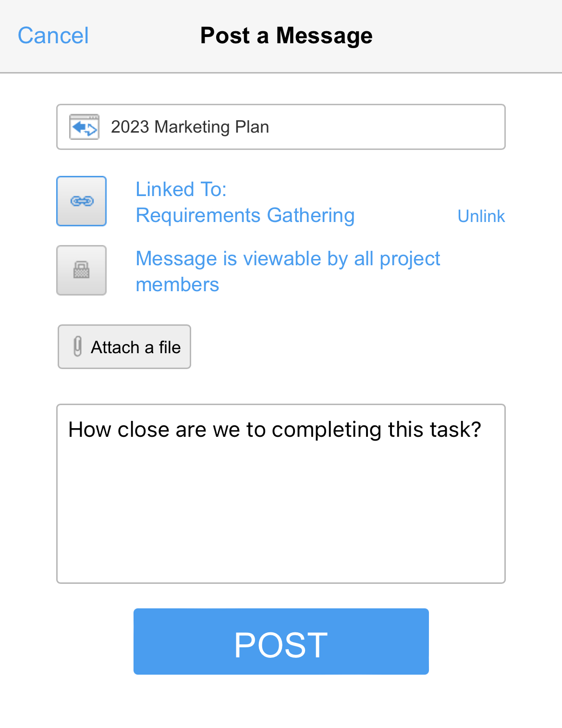Viewport: 562px width, 728px height.
Task: Click the Unlink link
Action: pyautogui.click(x=481, y=216)
